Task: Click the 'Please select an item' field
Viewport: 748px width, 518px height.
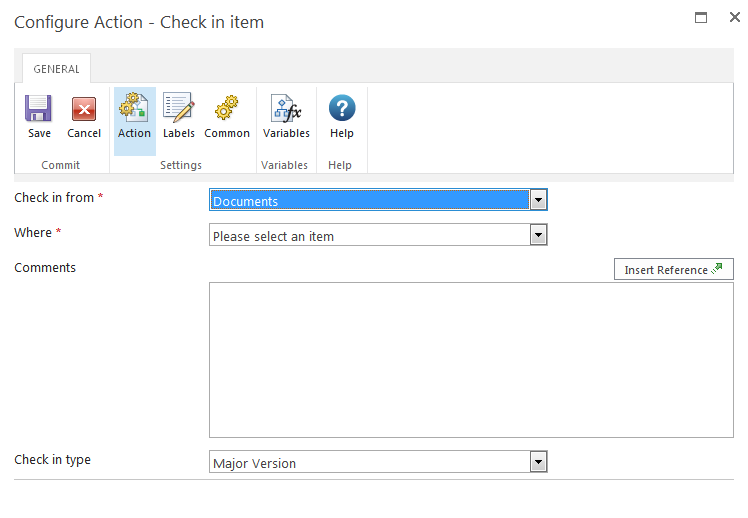Action: point(368,236)
